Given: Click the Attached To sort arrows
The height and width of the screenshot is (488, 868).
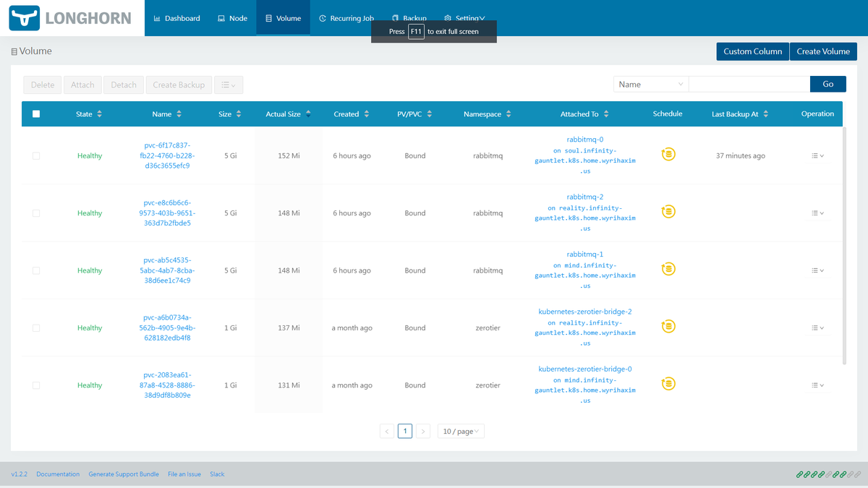Looking at the screenshot, I should pyautogui.click(x=606, y=114).
